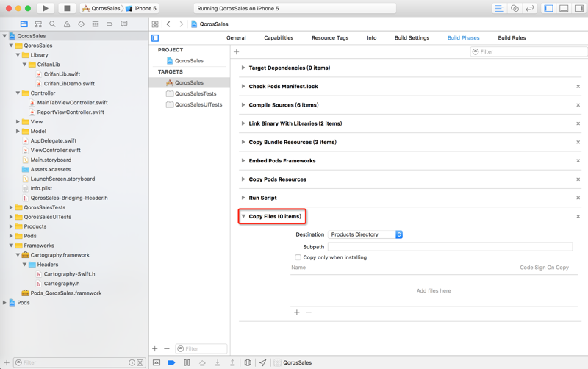Go forward in editor history
Screen dimensions: 588x369
[x=181, y=24]
